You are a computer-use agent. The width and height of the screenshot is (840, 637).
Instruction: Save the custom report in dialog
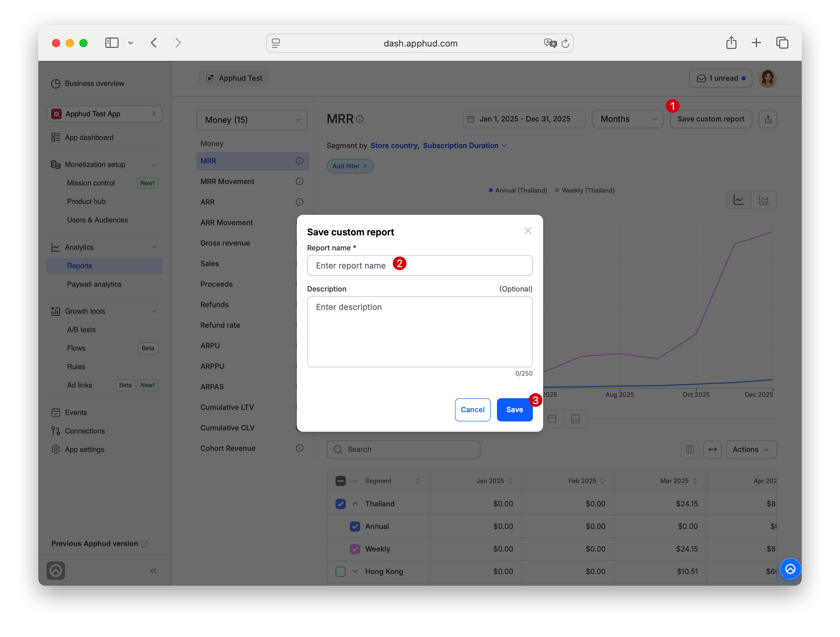pos(514,409)
